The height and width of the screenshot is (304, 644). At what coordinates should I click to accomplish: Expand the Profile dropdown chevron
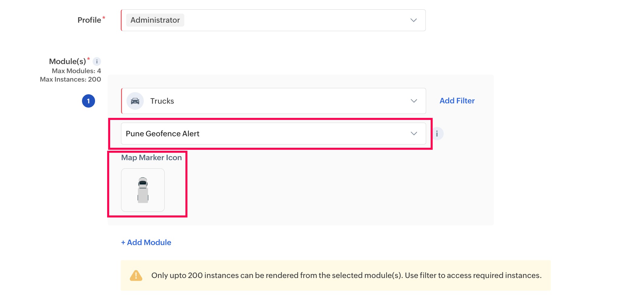(413, 20)
